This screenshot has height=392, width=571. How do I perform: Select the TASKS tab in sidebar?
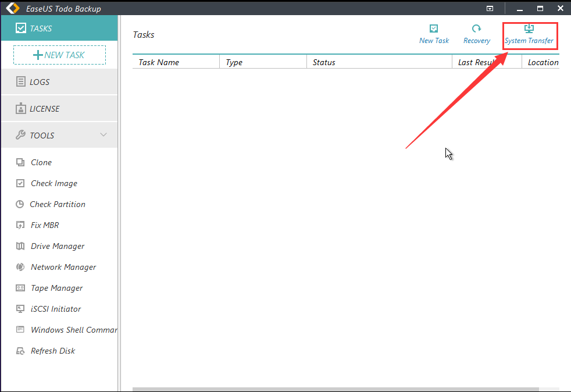point(59,28)
